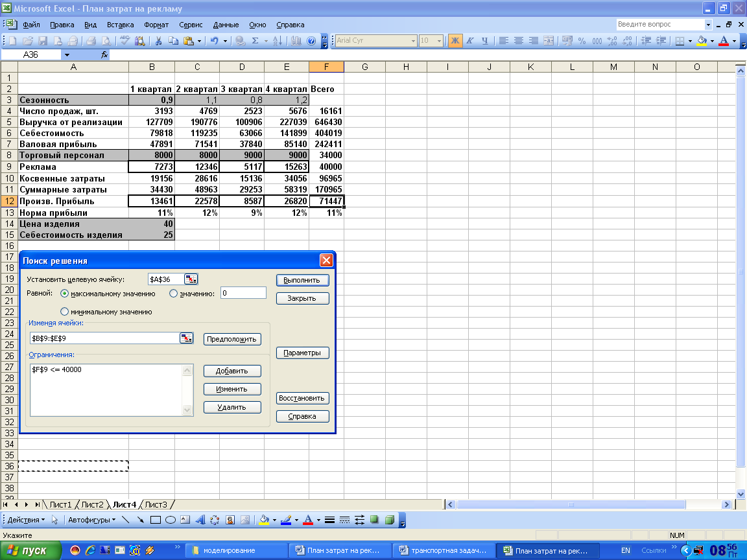
Task: Click the Cut scissors icon
Action: tap(158, 41)
